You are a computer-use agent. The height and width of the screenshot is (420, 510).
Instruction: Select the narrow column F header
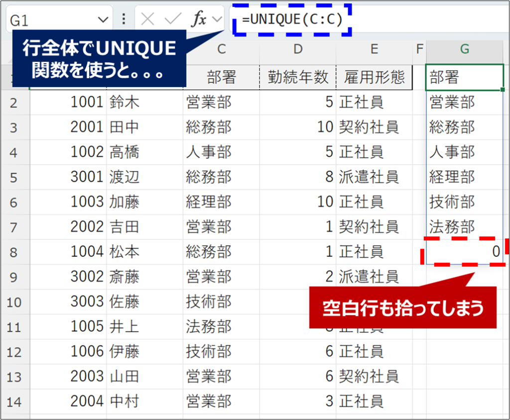pos(419,49)
